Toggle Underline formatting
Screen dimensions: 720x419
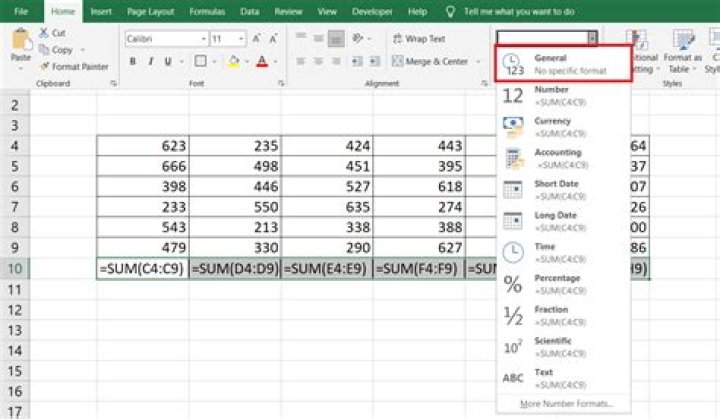point(168,61)
